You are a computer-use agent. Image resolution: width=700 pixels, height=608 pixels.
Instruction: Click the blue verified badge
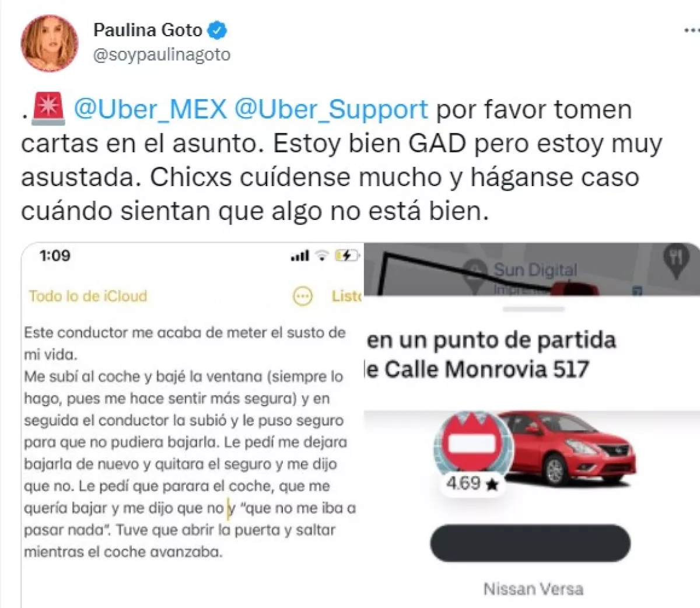[219, 30]
